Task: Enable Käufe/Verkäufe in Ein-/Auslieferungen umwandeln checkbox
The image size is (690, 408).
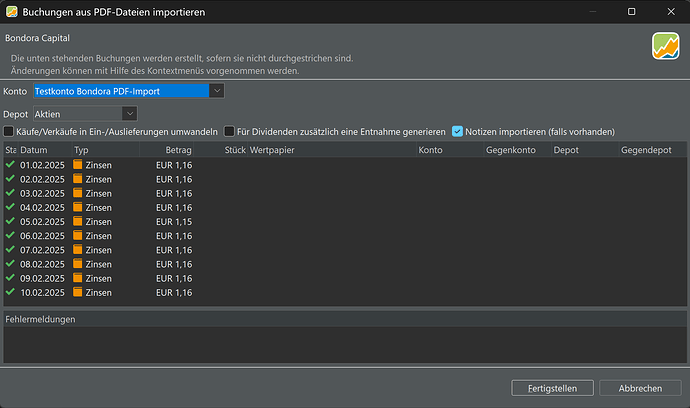Action: (9, 131)
